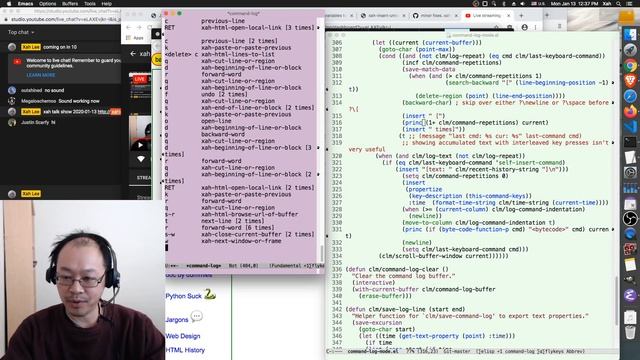Click the volume icon in menu bar
The height and width of the screenshot is (360, 640).
[x=522, y=4]
